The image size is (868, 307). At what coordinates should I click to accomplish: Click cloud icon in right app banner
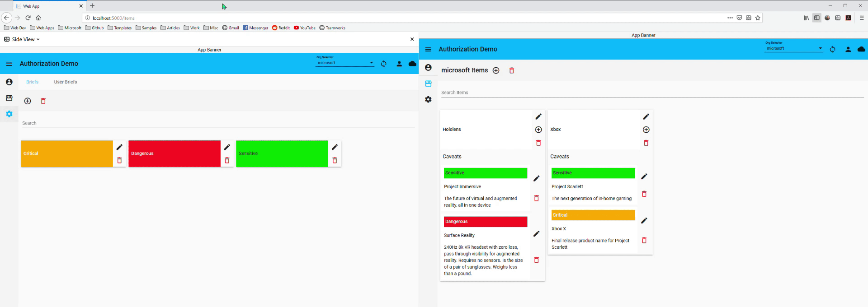pos(861,49)
